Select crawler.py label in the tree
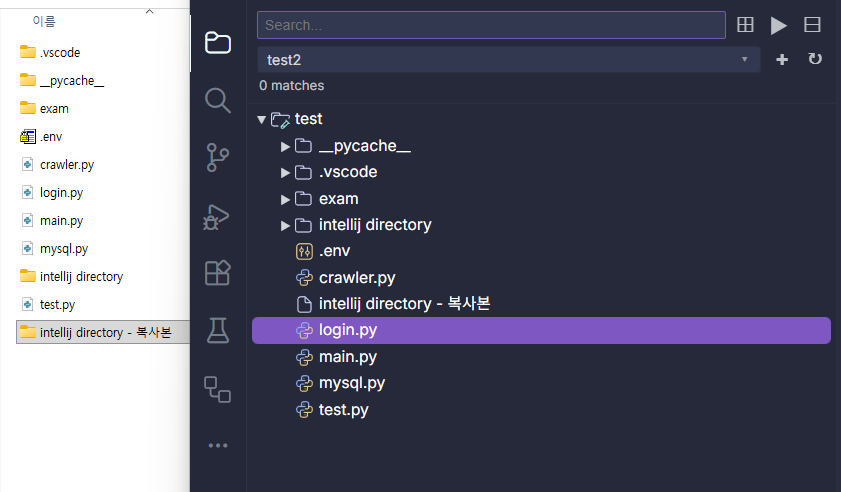Viewport: 841px width, 492px height. pos(357,278)
